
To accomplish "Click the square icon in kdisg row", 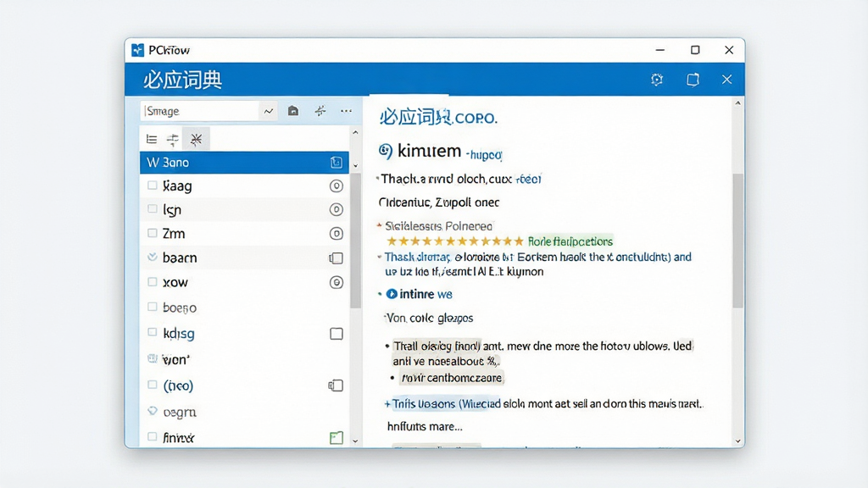I will (x=336, y=334).
